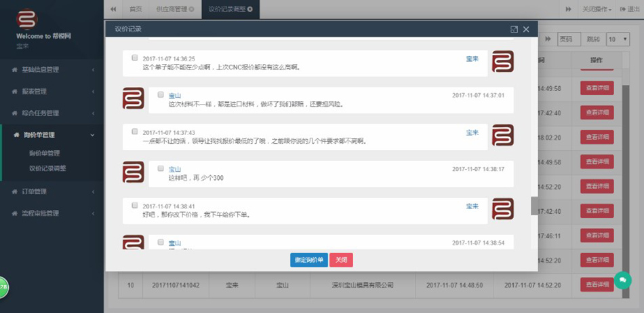Click the 帮模网 logo in the sidebar
The width and height of the screenshot is (644, 313).
click(27, 19)
